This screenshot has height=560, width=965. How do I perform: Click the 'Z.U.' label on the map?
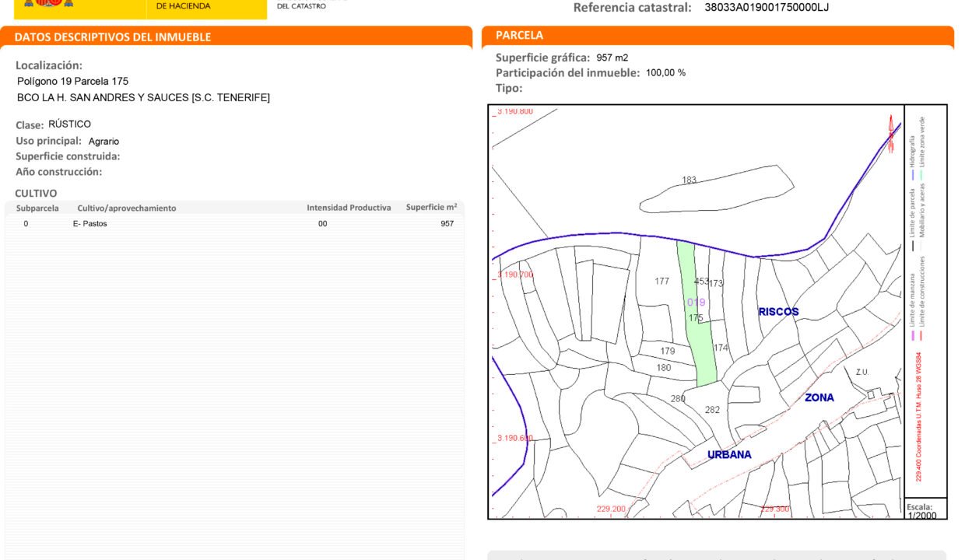coord(862,373)
